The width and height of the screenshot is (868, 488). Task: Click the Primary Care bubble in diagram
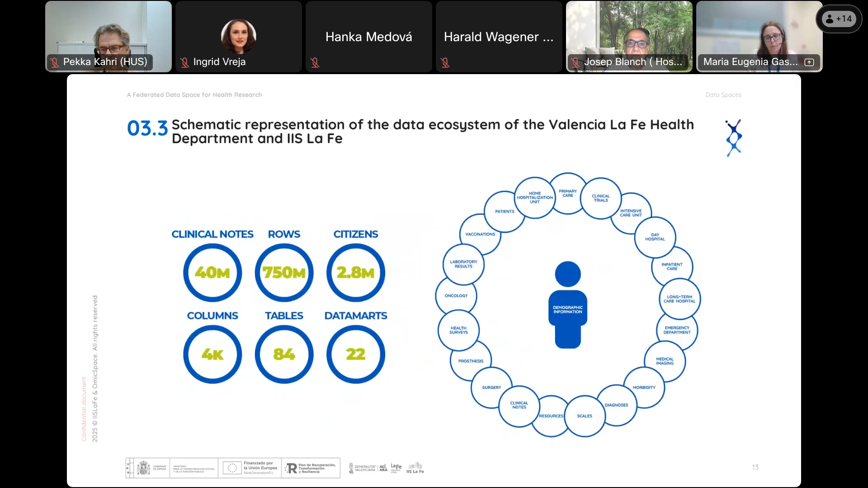tap(568, 193)
